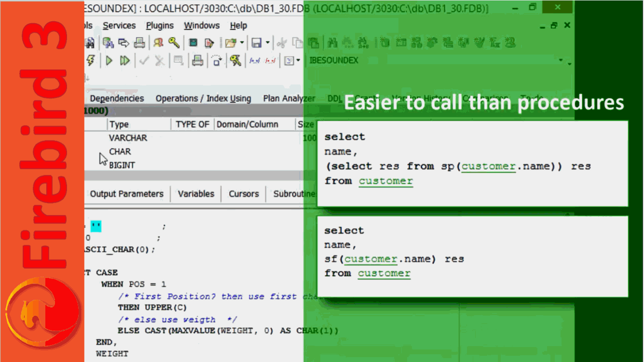Screen dimensions: 644x362
Task: Click the copy pages icon
Action: tap(298, 43)
